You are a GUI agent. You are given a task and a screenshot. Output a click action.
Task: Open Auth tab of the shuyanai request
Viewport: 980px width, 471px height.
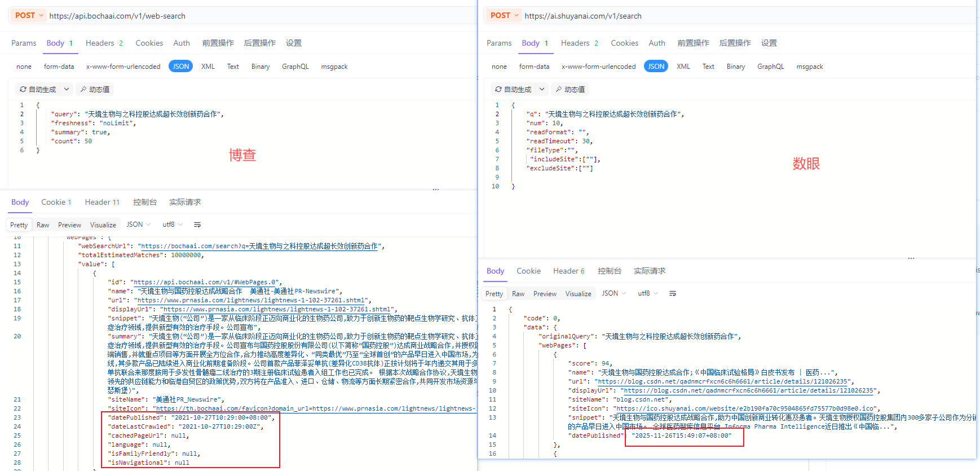(x=657, y=43)
